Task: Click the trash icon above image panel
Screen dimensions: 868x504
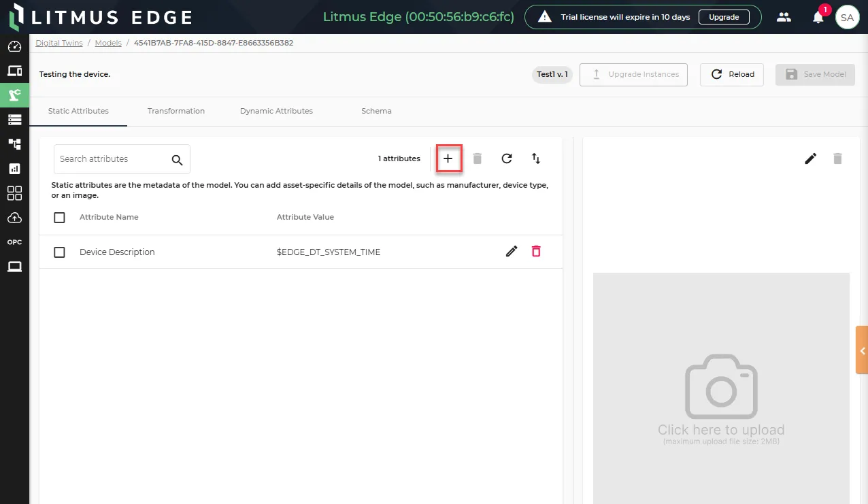Action: tap(837, 158)
